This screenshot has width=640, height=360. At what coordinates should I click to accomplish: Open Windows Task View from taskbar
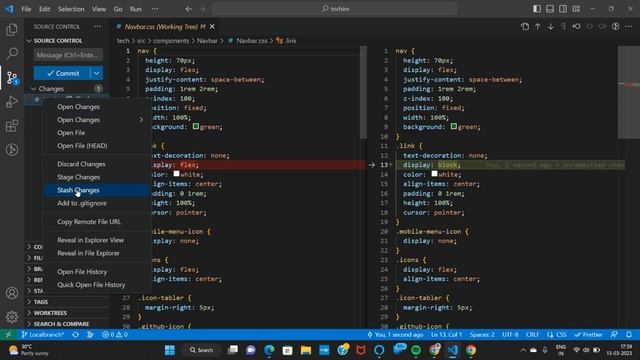pyautogui.click(x=233, y=350)
